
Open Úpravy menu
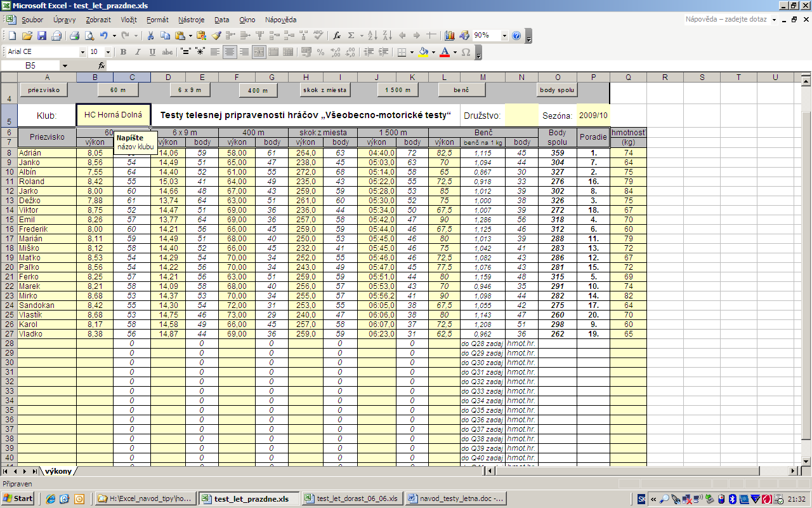click(65, 20)
